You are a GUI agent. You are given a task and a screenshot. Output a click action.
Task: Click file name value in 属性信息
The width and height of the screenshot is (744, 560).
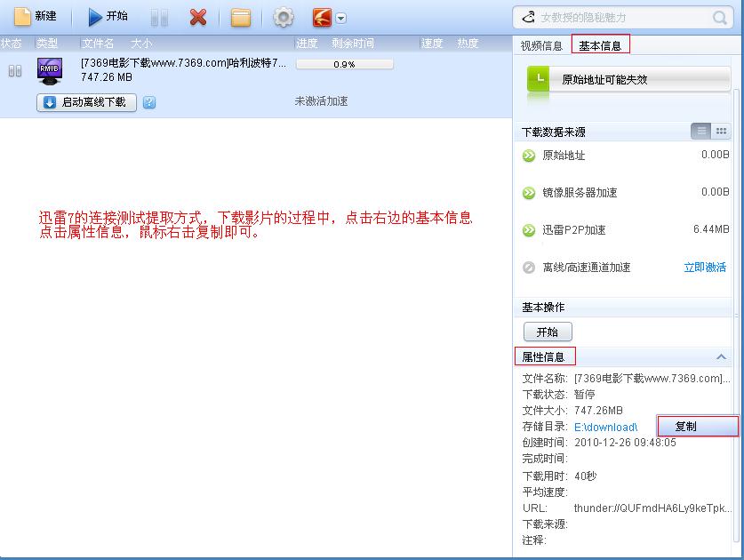652,379
